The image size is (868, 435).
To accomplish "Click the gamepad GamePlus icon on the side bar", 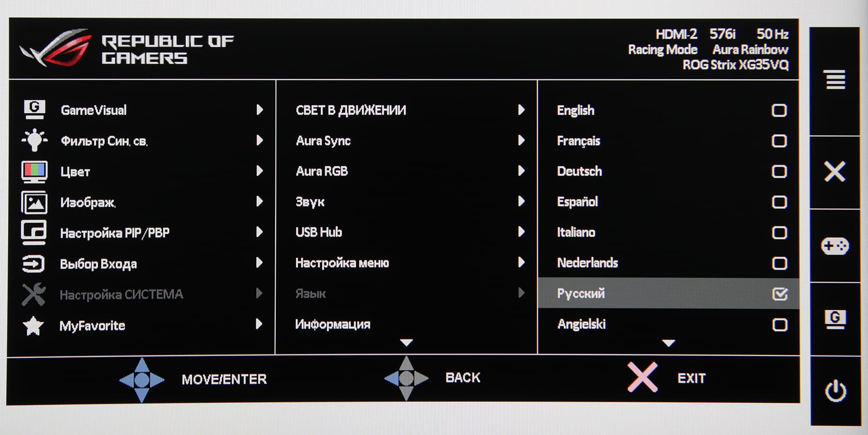I will click(835, 246).
